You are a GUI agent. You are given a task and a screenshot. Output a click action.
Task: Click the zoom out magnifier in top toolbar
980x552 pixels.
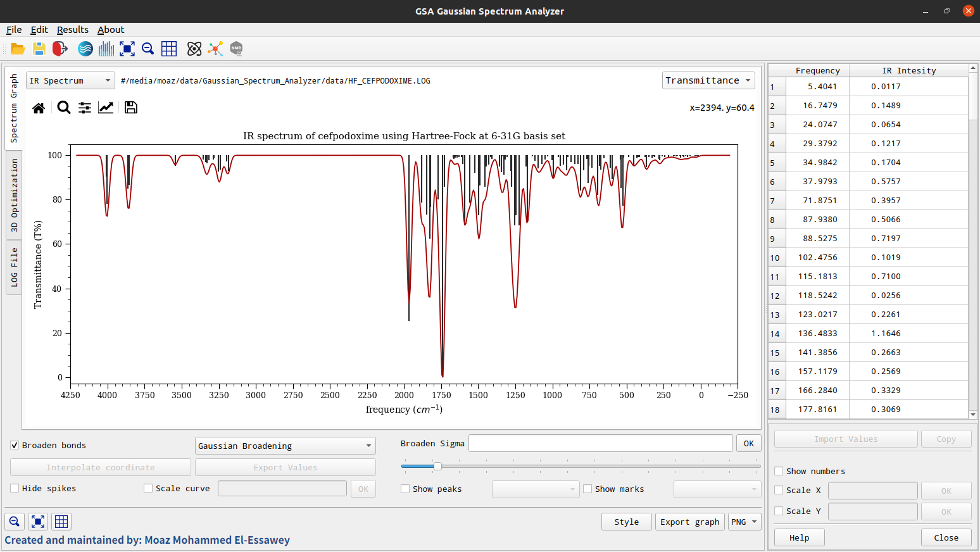tap(148, 49)
